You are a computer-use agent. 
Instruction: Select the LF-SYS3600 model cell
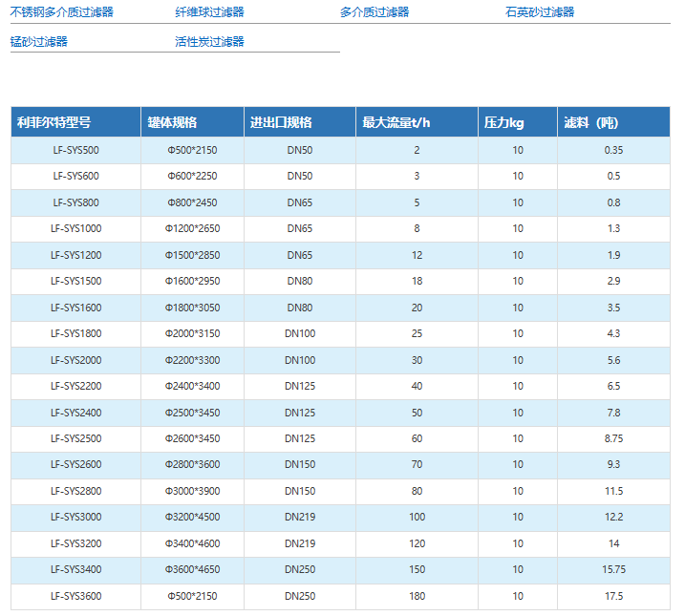75,597
